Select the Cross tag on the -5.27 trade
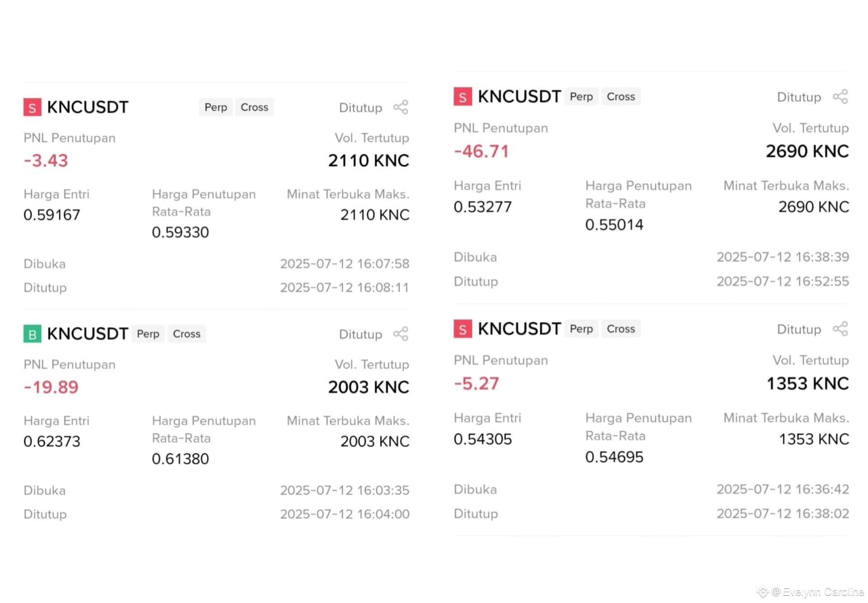This screenshot has width=868, height=603. [621, 329]
